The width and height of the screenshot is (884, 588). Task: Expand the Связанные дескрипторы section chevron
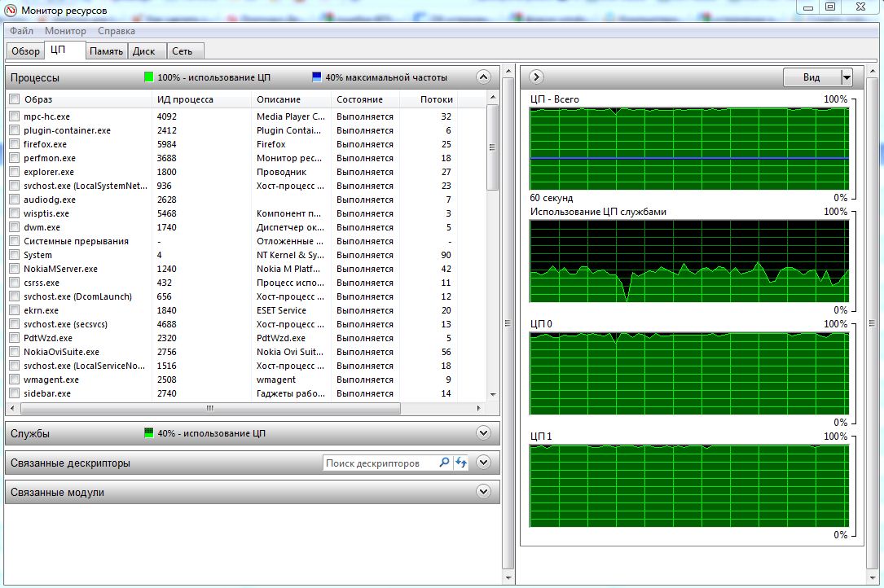[483, 463]
